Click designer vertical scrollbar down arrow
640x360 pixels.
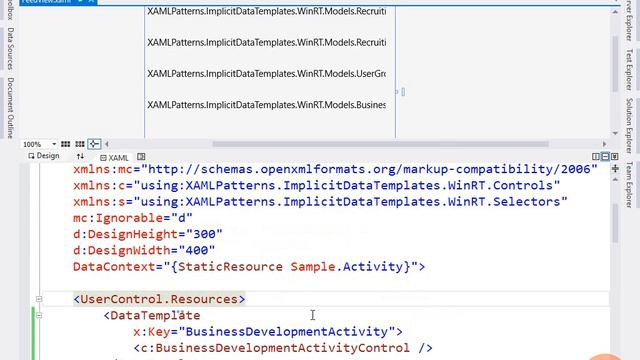point(615,133)
